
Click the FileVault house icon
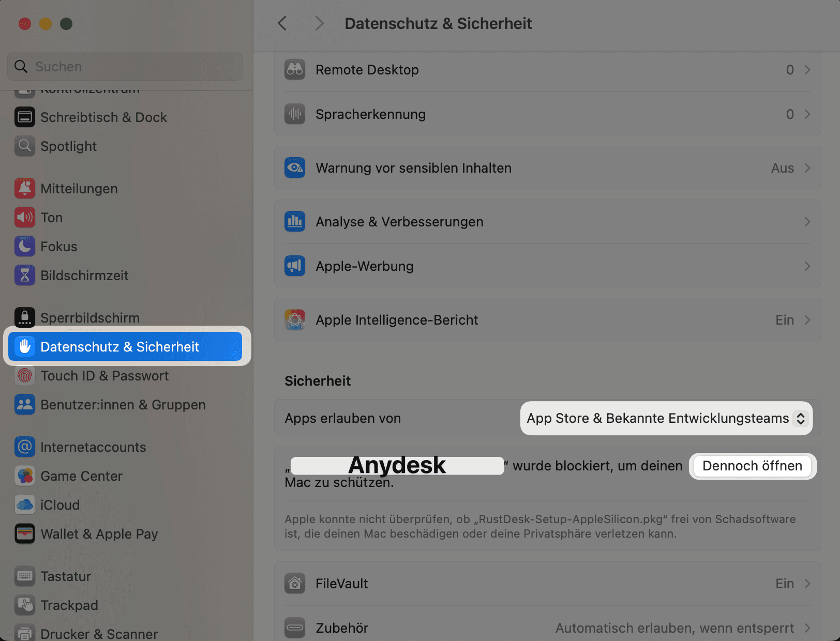coord(295,584)
